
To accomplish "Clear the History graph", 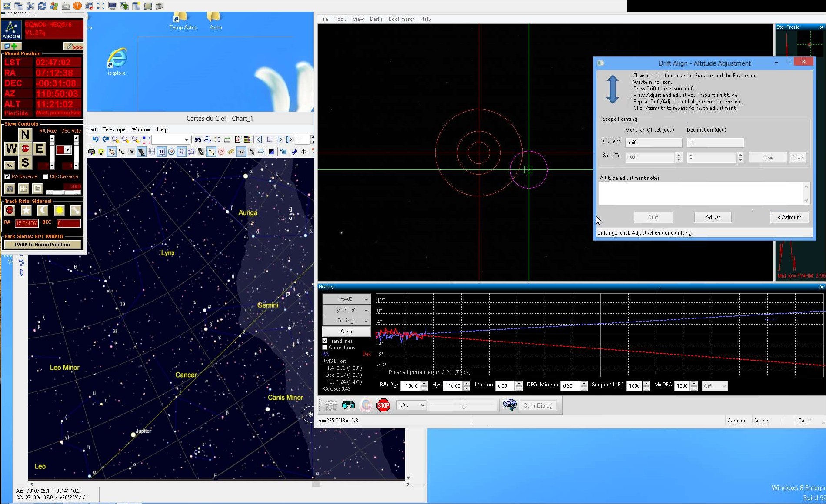I will (x=346, y=332).
